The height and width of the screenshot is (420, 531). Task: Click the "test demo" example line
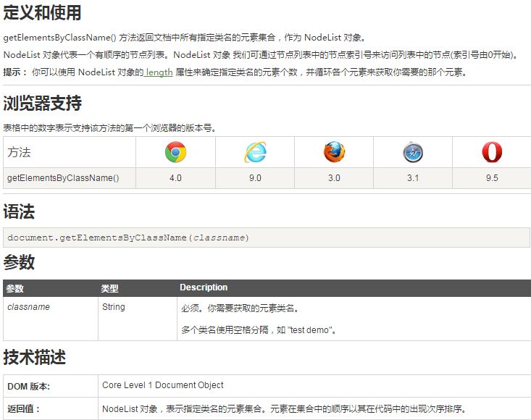[259, 330]
